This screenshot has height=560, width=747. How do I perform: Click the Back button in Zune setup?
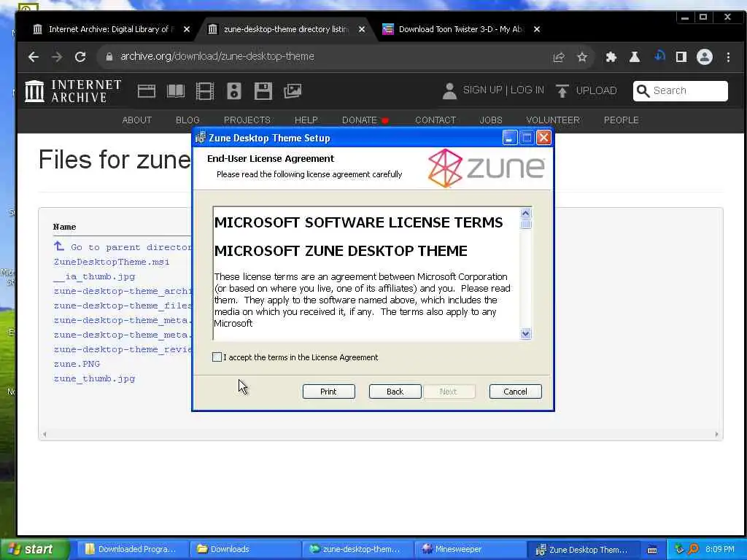click(395, 392)
